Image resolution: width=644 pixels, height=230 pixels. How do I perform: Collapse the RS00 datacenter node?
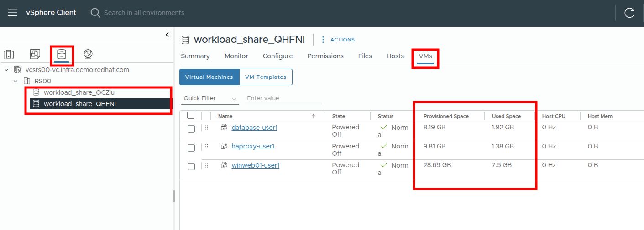(16, 81)
